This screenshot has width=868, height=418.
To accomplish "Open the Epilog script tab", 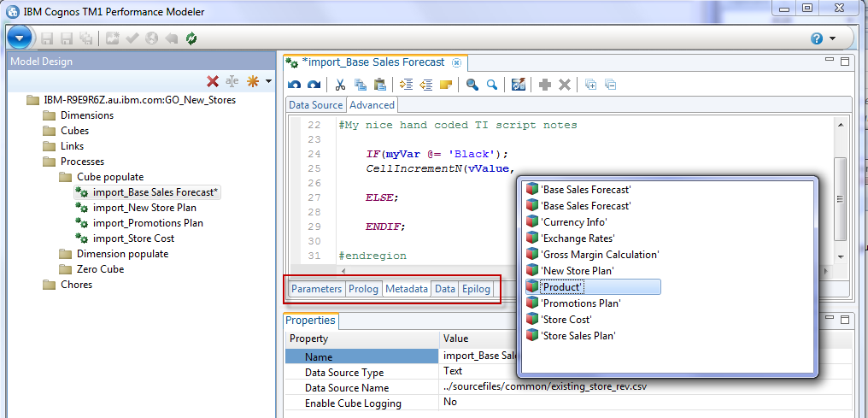I will [x=477, y=288].
